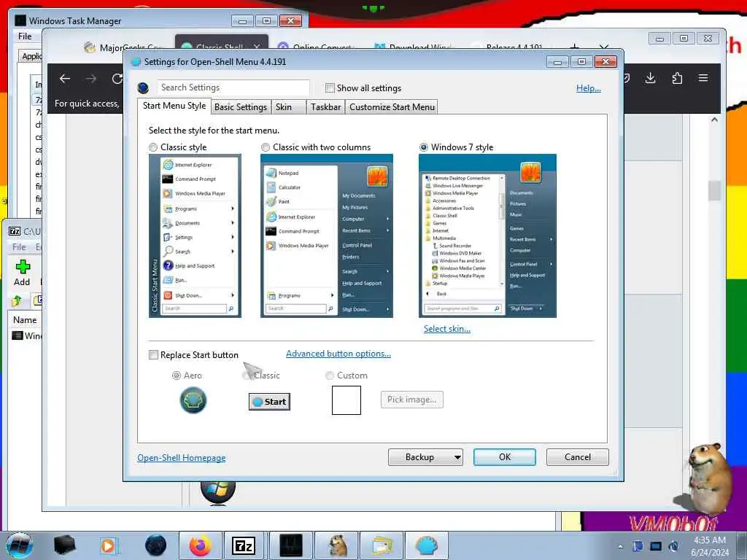Switch to 7-Zip in the taskbar
747x560 pixels.
244,545
